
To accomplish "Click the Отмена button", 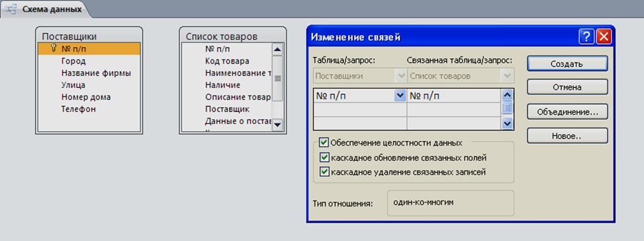I will (567, 87).
